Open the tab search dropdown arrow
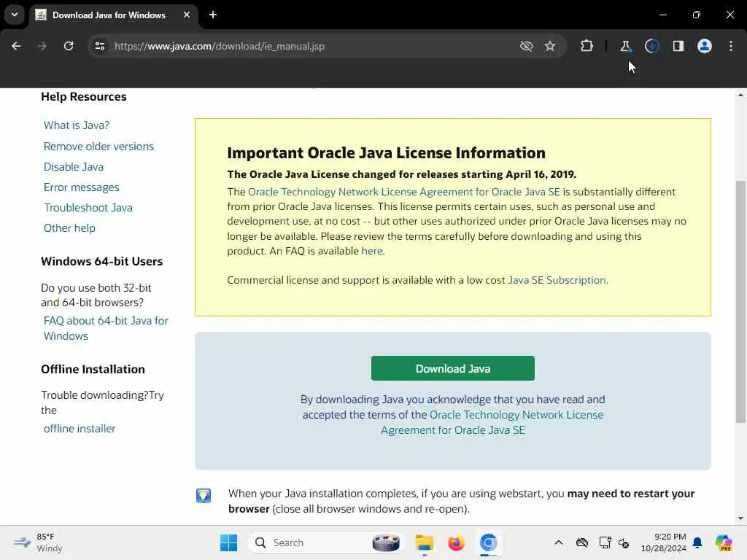Image resolution: width=747 pixels, height=560 pixels. coord(15,15)
